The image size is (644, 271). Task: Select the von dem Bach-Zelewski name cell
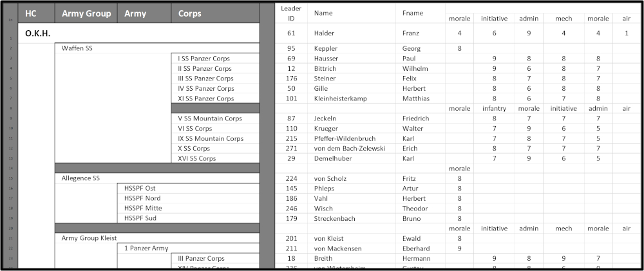[350, 148]
